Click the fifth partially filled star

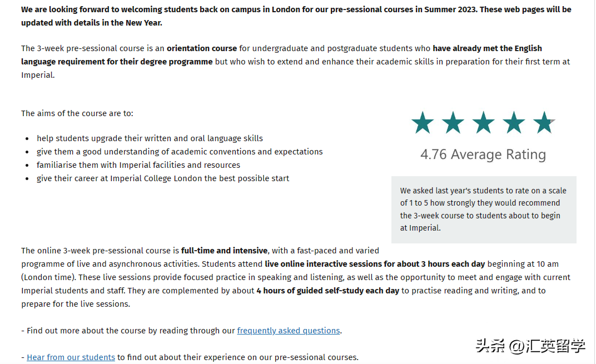[x=544, y=123]
